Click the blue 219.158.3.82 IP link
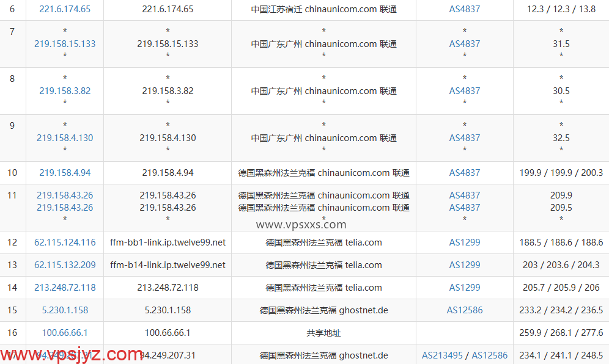Screen dimensions: 609x364 (65, 91)
